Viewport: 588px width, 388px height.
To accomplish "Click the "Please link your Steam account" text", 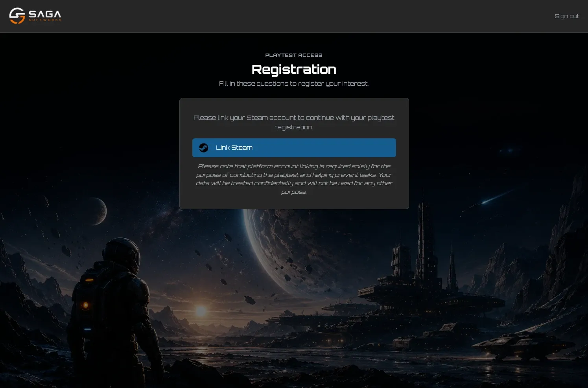I will pos(294,122).
